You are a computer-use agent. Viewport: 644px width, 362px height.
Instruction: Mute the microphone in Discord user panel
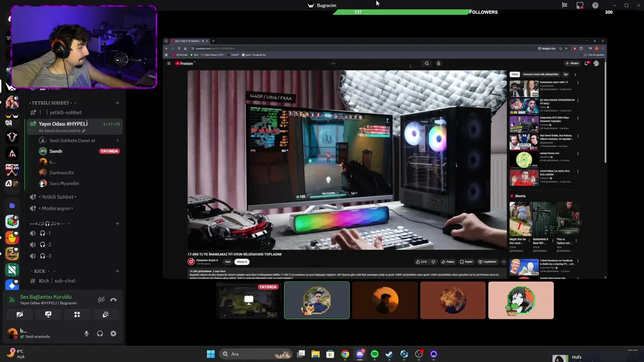pyautogui.click(x=87, y=333)
